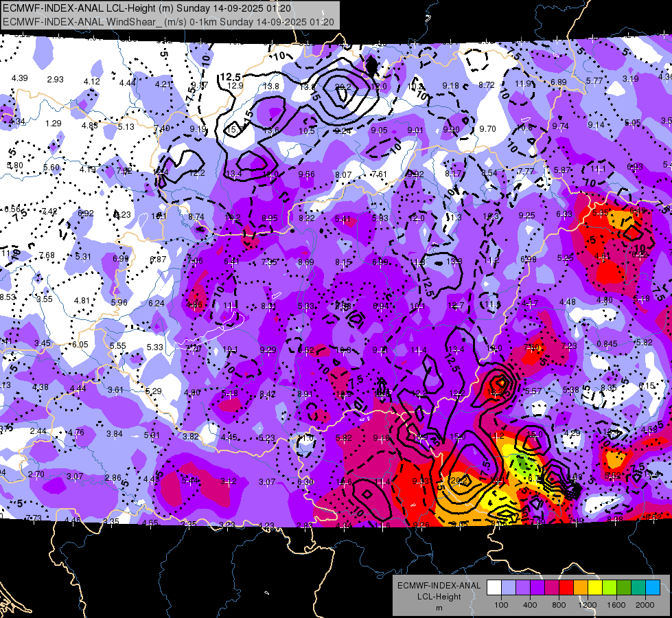Click the grid value 3.55

(x=45, y=299)
